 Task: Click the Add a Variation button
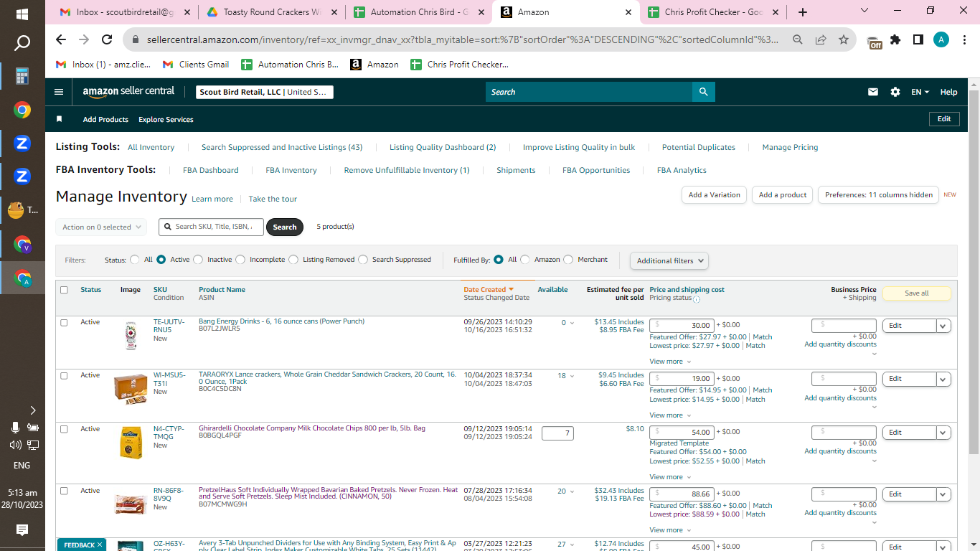point(714,195)
